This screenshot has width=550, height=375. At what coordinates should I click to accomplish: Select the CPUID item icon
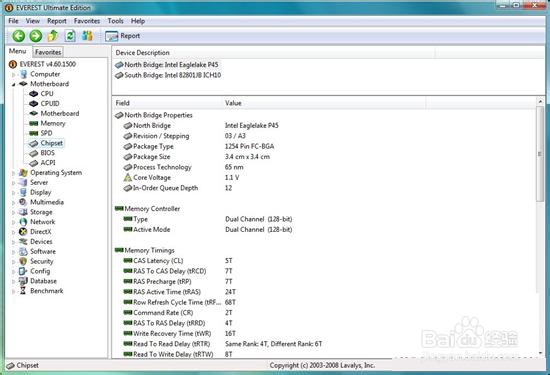[33, 103]
